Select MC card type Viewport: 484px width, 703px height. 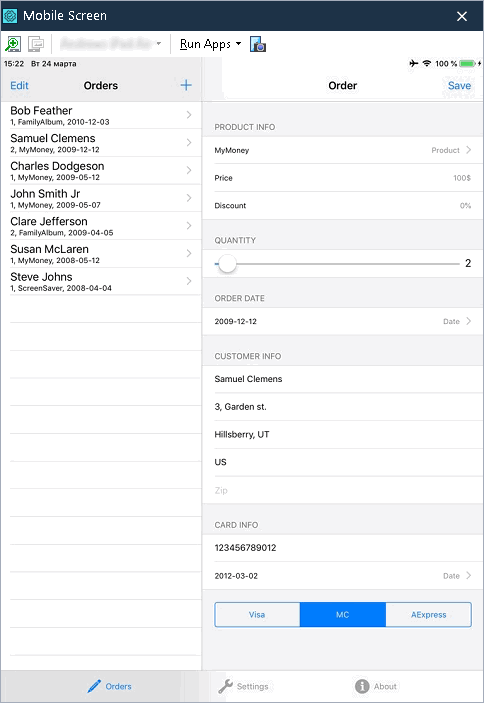pos(343,615)
